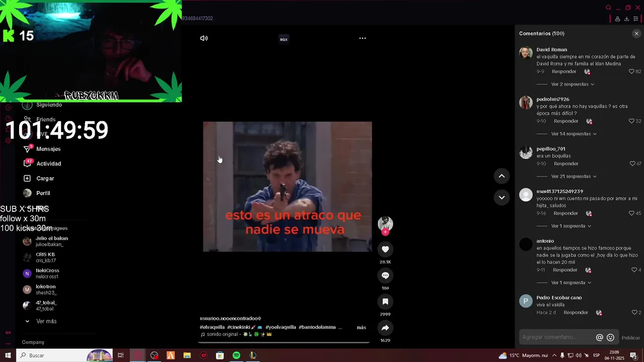Image resolution: width=644 pixels, height=362 pixels.
Task: Insert a mention with the @ icon
Action: click(x=600, y=337)
